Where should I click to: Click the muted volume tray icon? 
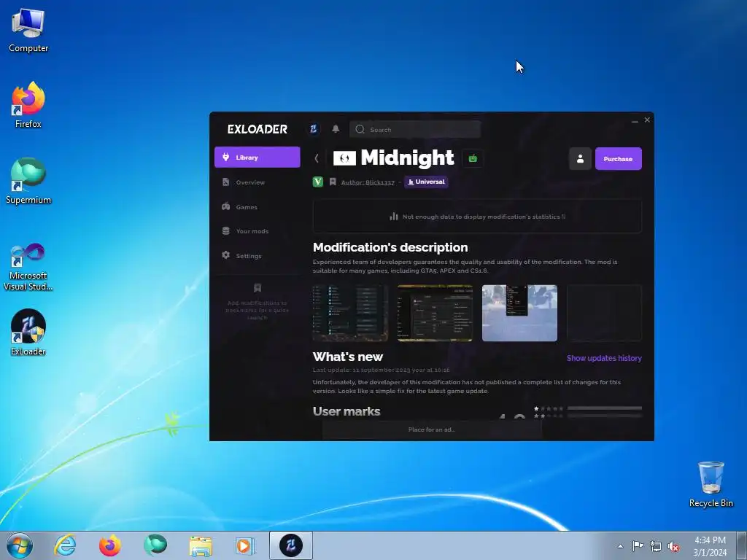click(x=673, y=547)
